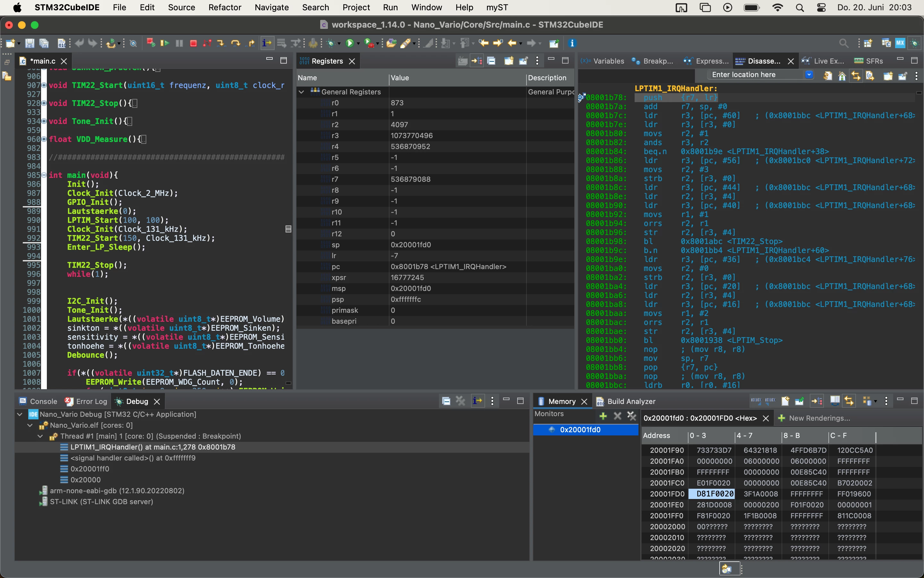The width and height of the screenshot is (924, 578).
Task: Click the Save icon in the main toolbar
Action: click(30, 44)
